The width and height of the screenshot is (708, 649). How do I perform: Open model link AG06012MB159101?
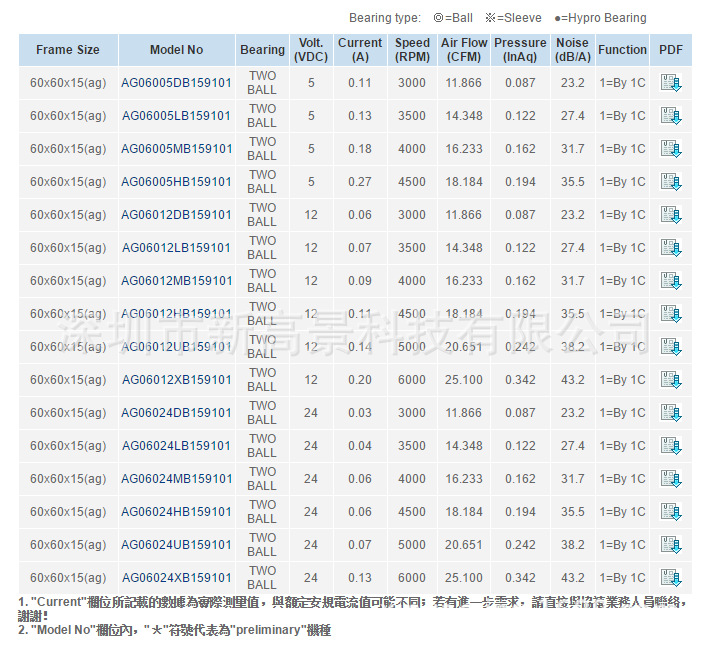tap(177, 281)
